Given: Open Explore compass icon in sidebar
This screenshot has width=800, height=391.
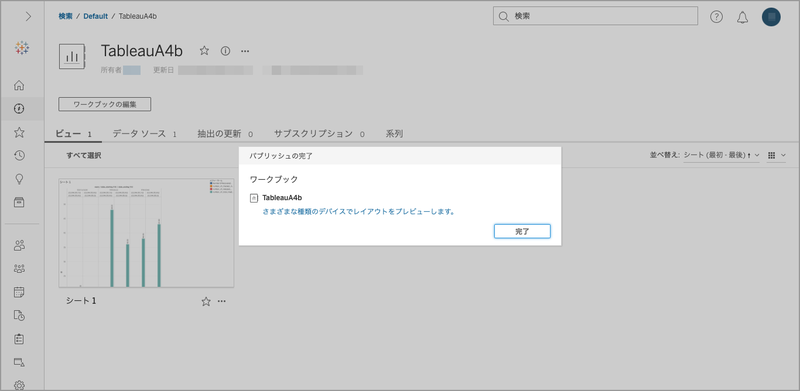Looking at the screenshot, I should coord(19,108).
